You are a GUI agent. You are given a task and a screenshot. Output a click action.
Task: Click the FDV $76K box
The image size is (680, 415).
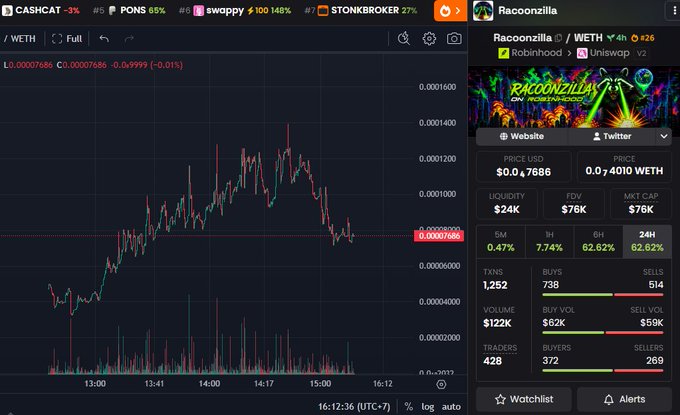pyautogui.click(x=574, y=204)
